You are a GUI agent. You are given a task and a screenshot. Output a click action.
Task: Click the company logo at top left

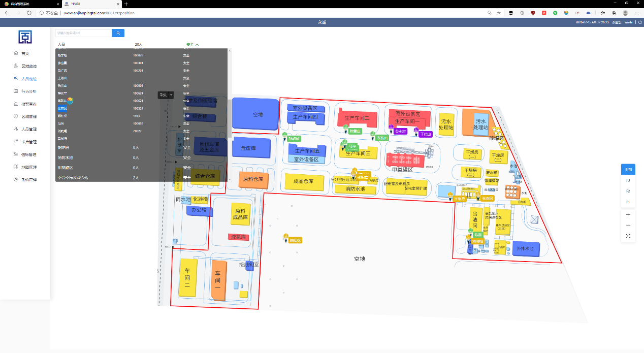click(x=25, y=37)
